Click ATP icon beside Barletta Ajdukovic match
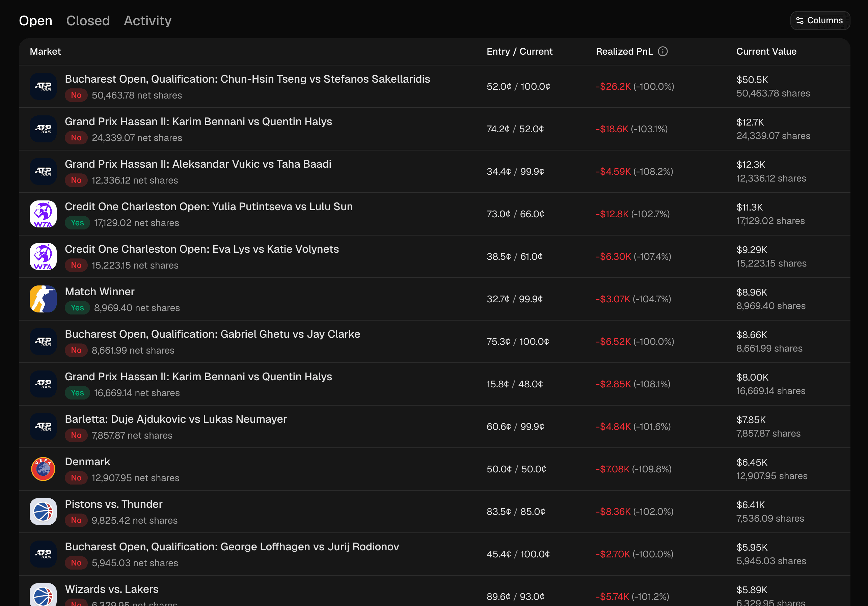This screenshot has width=868, height=606. 43,426
